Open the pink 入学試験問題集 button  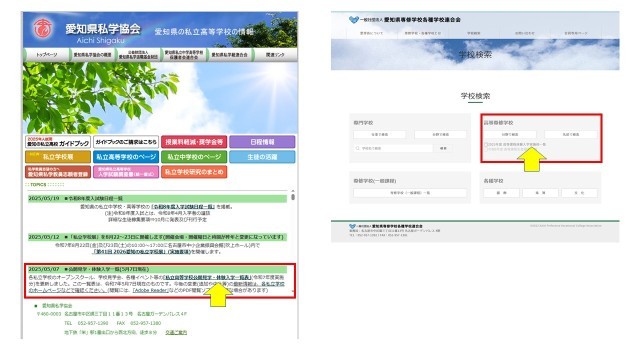126,172
